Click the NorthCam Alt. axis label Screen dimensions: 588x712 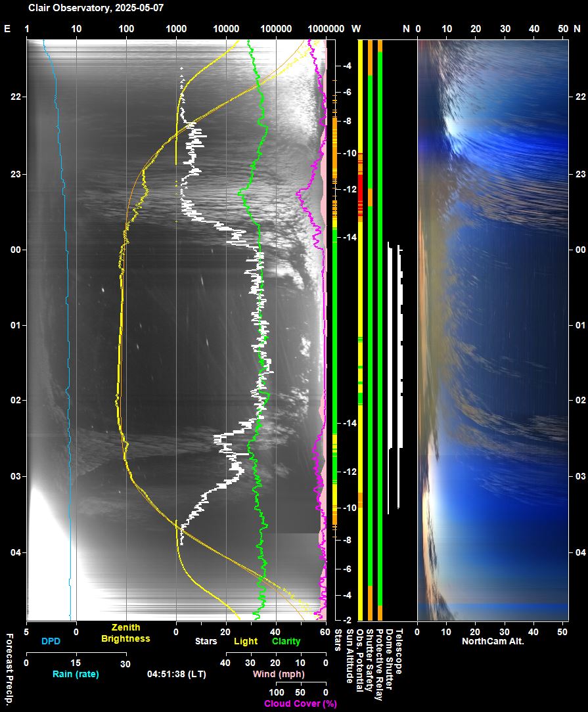pos(493,641)
